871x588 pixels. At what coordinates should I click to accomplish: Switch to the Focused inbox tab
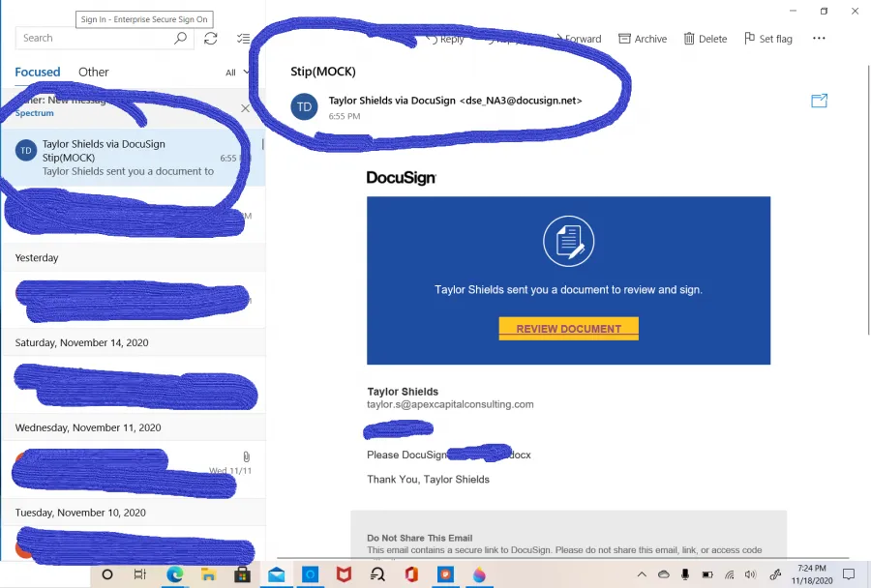(x=37, y=73)
